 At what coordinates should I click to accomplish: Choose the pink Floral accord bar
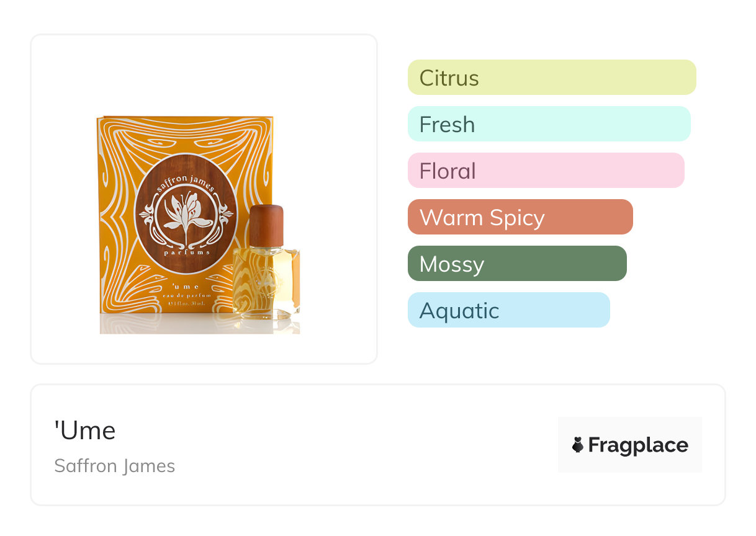[546, 171]
